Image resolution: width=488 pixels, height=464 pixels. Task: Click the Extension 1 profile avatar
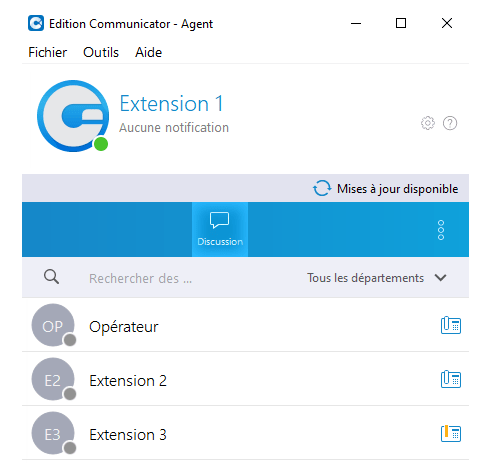73,116
